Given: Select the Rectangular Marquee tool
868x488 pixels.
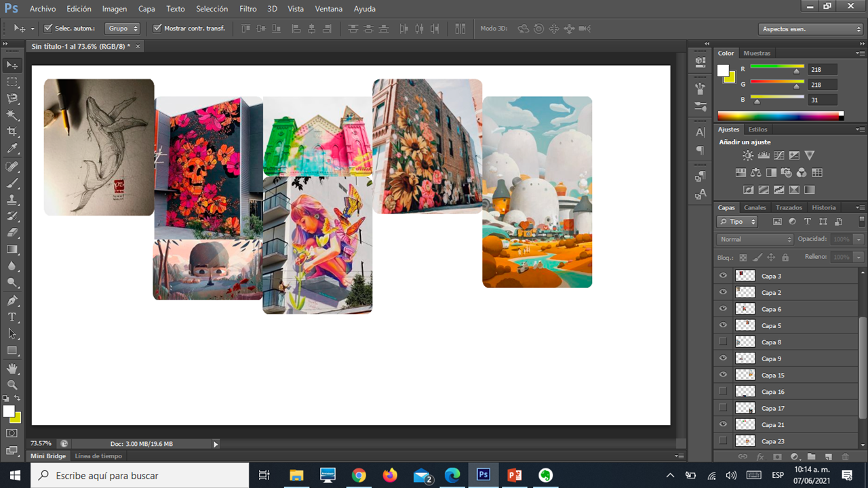Looking at the screenshot, I should tap(12, 82).
